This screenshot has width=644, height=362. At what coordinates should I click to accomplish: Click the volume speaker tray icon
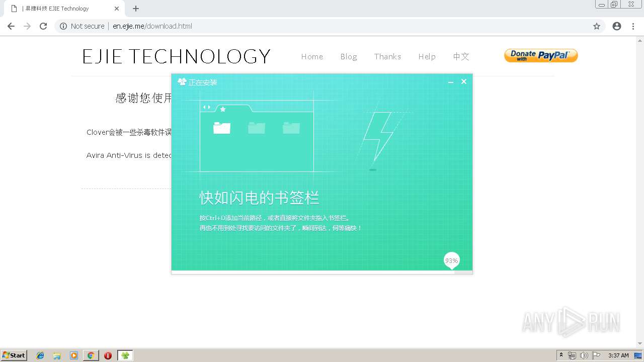coord(584,355)
